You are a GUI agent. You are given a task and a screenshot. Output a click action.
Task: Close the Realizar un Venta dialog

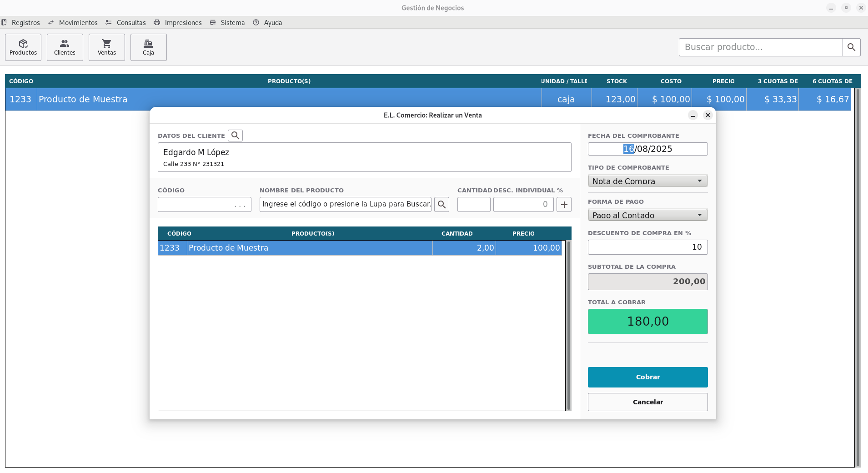tap(707, 116)
